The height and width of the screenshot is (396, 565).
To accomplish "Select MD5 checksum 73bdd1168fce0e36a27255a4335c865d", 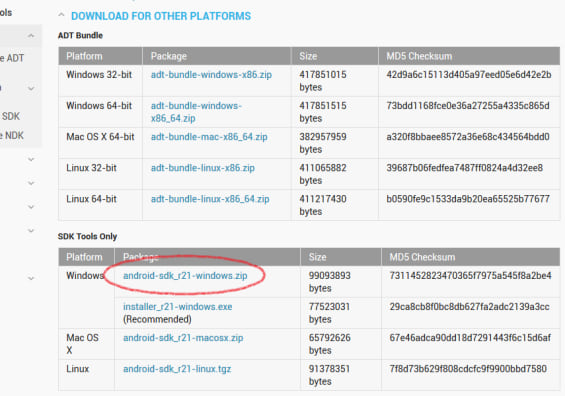I will 468,106.
